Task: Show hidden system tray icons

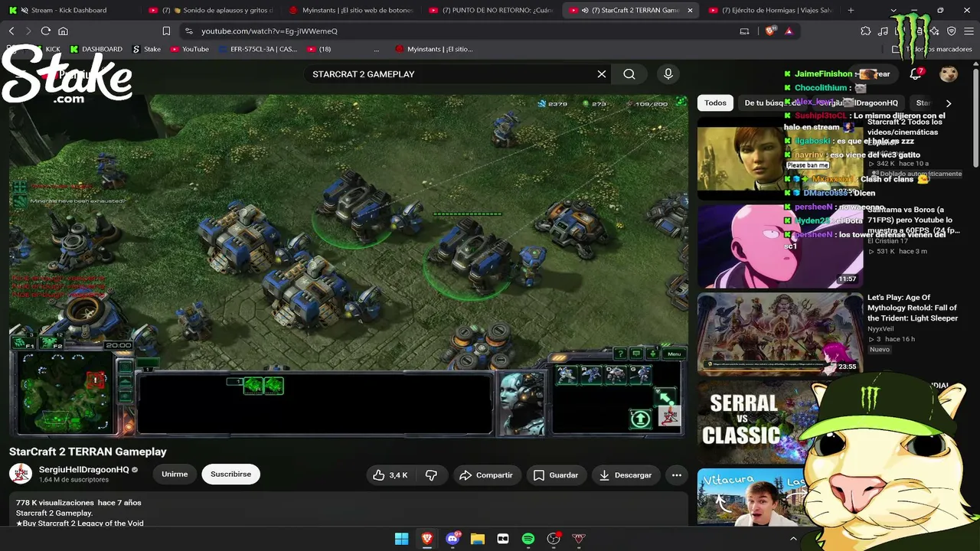Action: pos(793,539)
